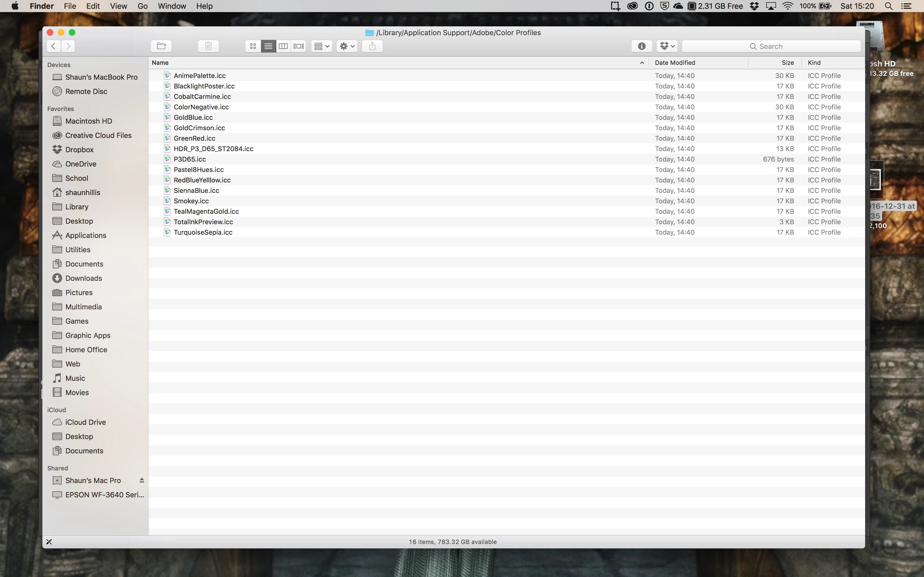
Task: Switch to icon view
Action: (x=253, y=46)
